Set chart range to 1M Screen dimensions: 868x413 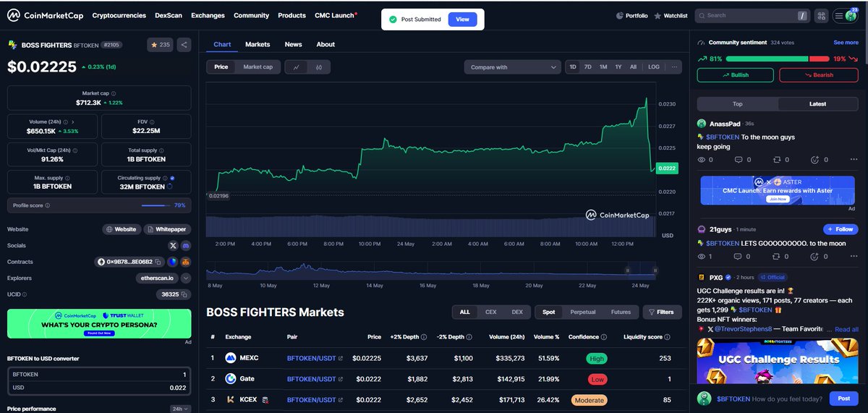pyautogui.click(x=603, y=67)
